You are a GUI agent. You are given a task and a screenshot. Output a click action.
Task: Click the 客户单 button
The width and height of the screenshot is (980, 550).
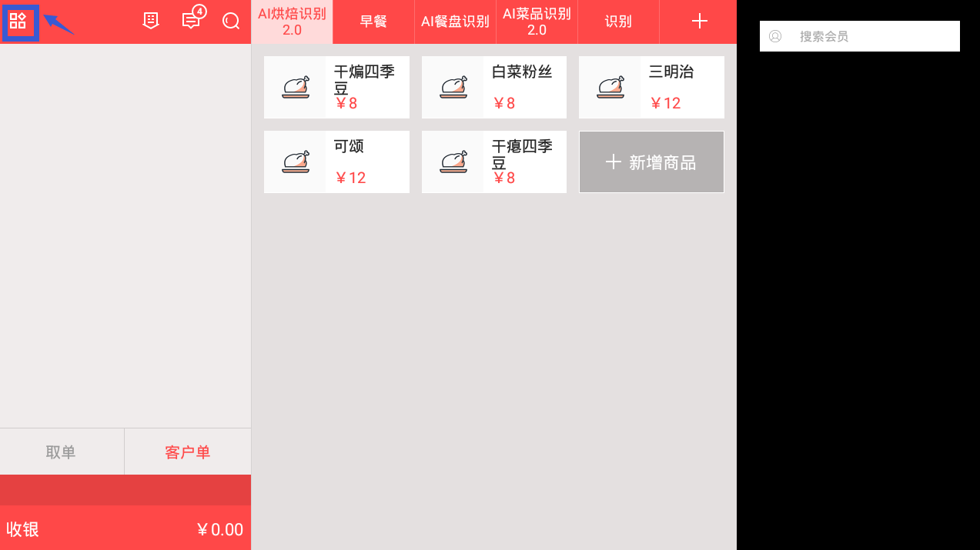(188, 452)
